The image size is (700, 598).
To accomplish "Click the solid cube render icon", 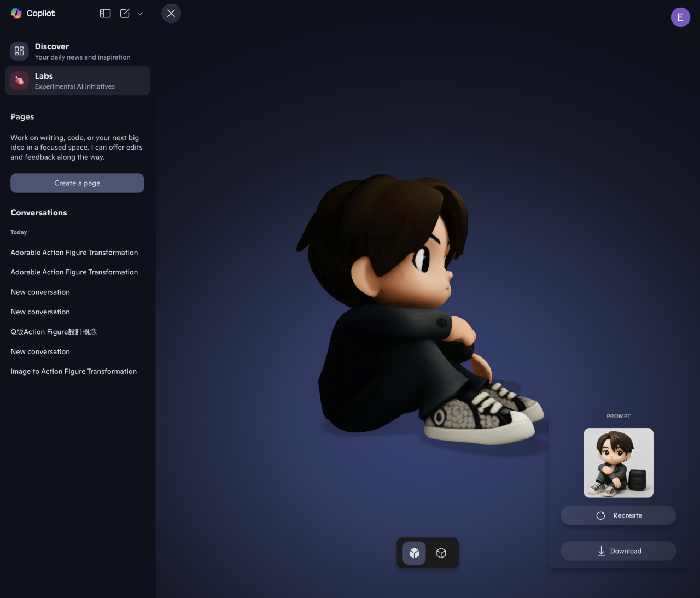I will (414, 553).
